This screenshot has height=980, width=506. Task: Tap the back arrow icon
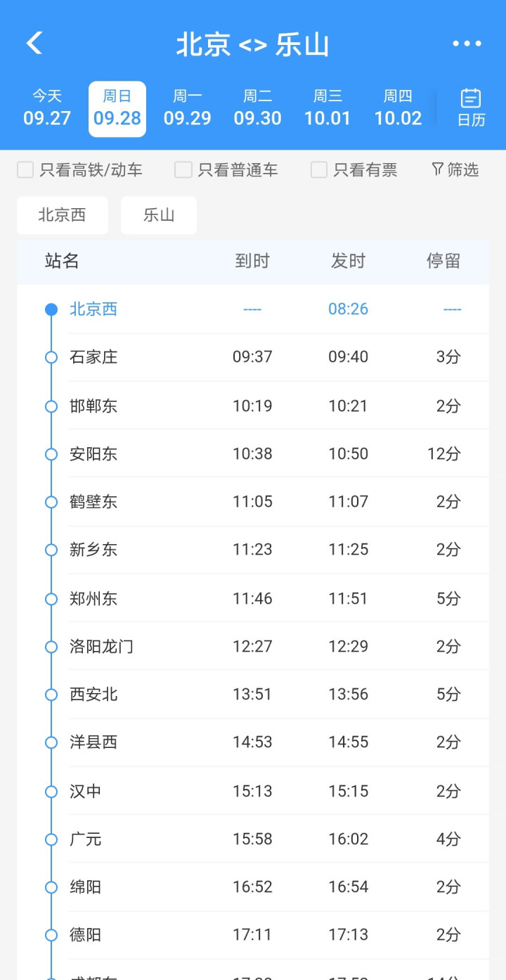pyautogui.click(x=34, y=44)
